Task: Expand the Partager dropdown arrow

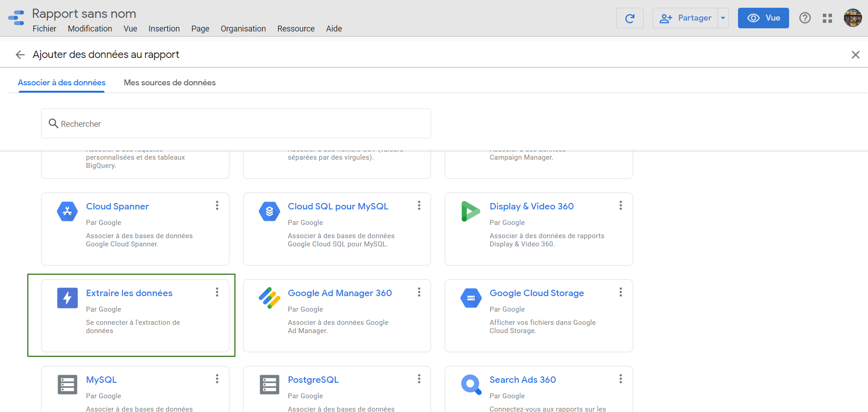Action: 723,18
